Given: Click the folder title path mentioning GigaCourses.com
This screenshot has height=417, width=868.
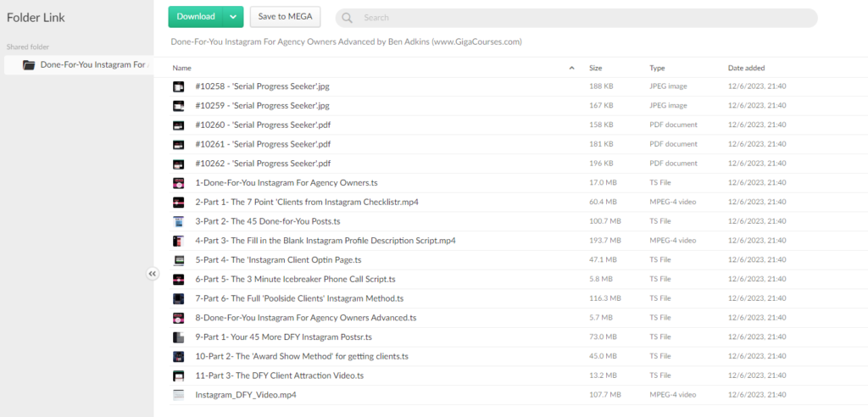Looking at the screenshot, I should point(346,42).
